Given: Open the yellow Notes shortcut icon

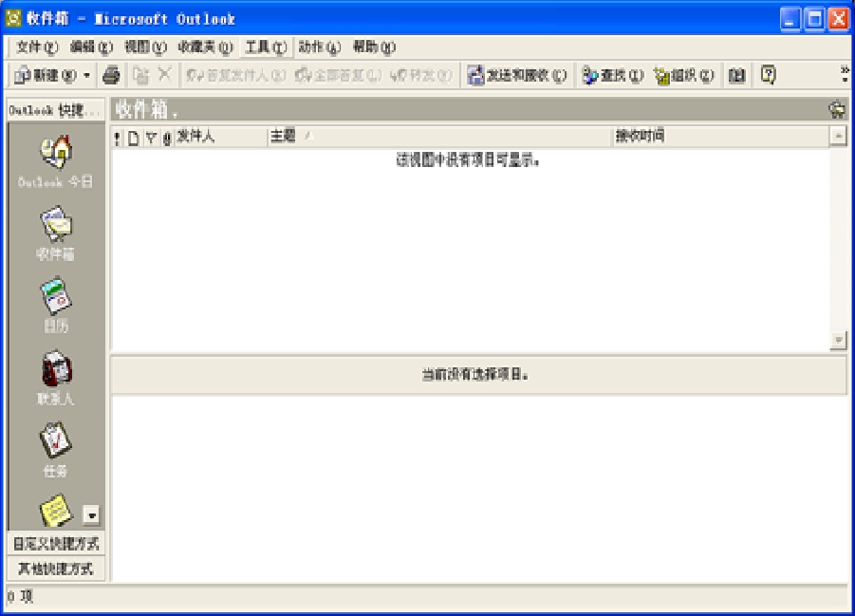Looking at the screenshot, I should pos(56,510).
